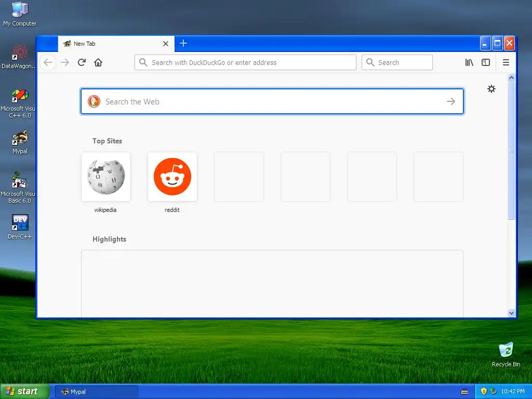Click the network connection tray icon
Image resolution: width=532 pixels, height=399 pixels.
(493, 391)
